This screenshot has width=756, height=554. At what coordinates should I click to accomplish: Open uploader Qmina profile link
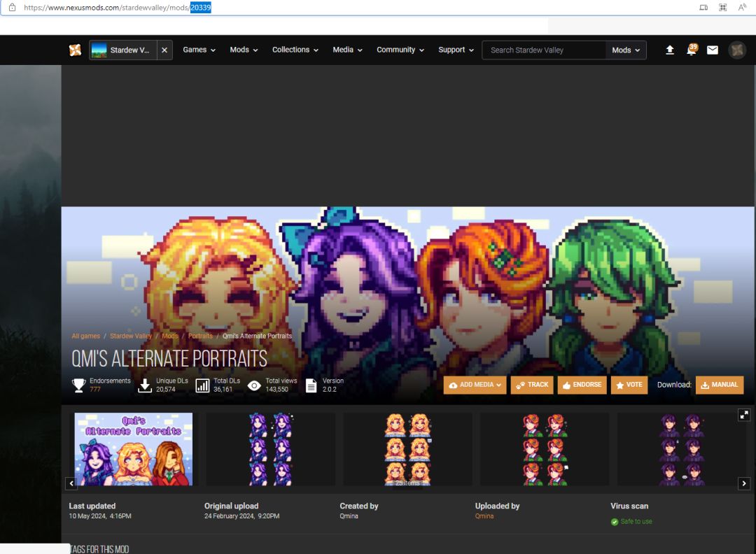[484, 516]
